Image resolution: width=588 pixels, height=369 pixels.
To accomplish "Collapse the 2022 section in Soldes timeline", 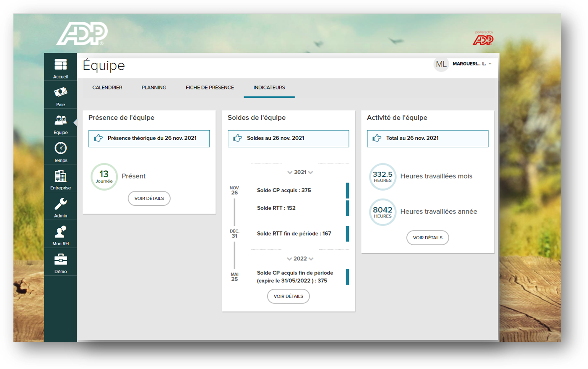I will click(x=300, y=259).
